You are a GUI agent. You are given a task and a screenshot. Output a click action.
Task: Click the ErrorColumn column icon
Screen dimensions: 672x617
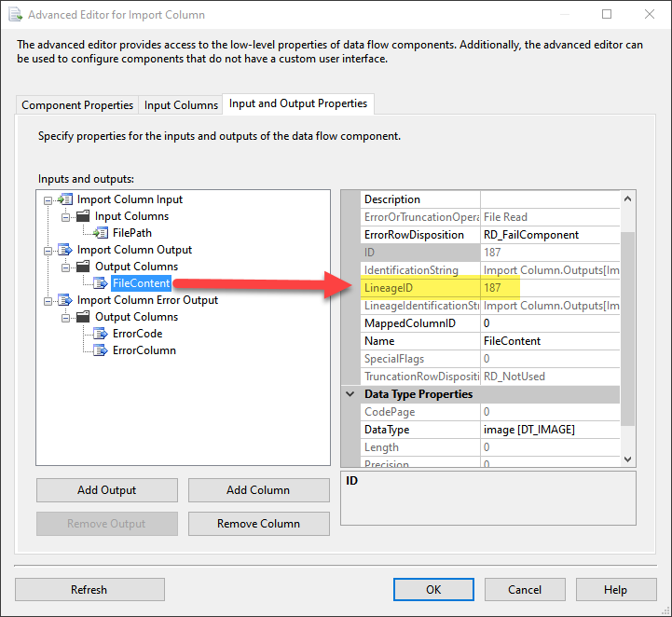coord(101,350)
